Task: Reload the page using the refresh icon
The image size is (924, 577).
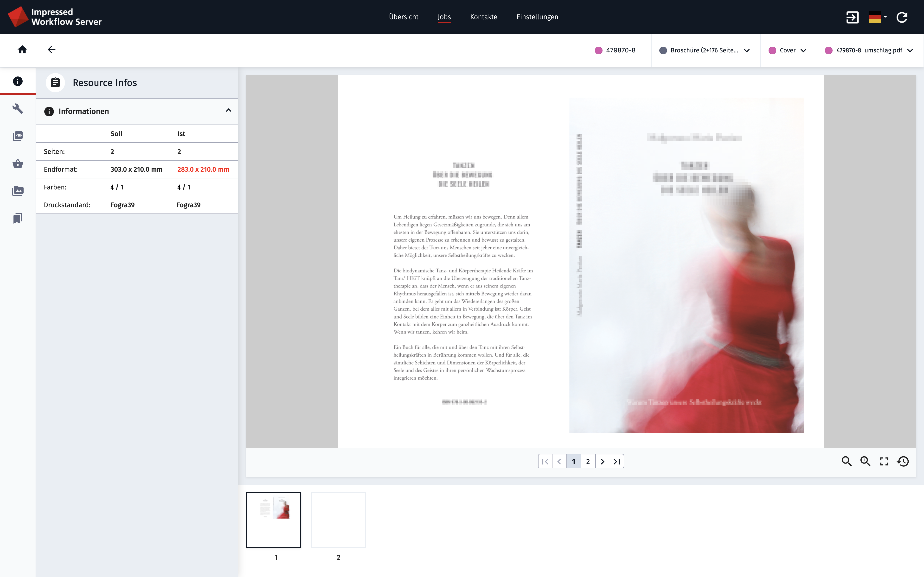Action: pos(903,17)
